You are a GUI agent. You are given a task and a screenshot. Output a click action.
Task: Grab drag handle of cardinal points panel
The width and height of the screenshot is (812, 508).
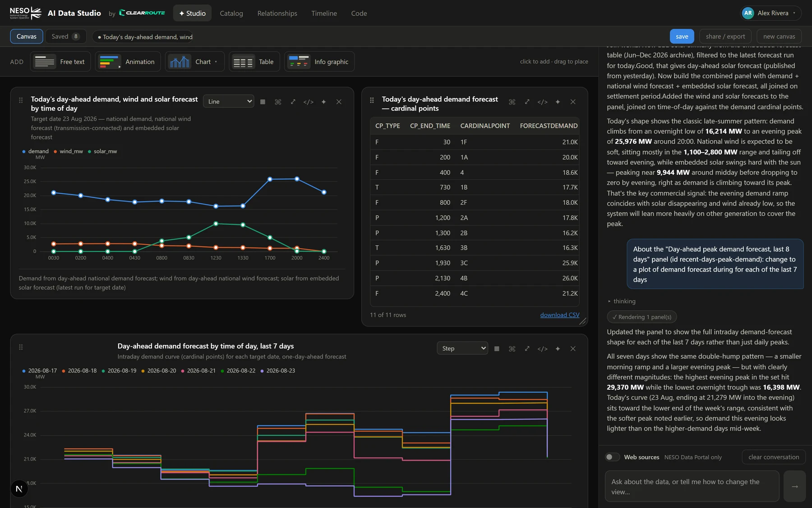point(372,100)
